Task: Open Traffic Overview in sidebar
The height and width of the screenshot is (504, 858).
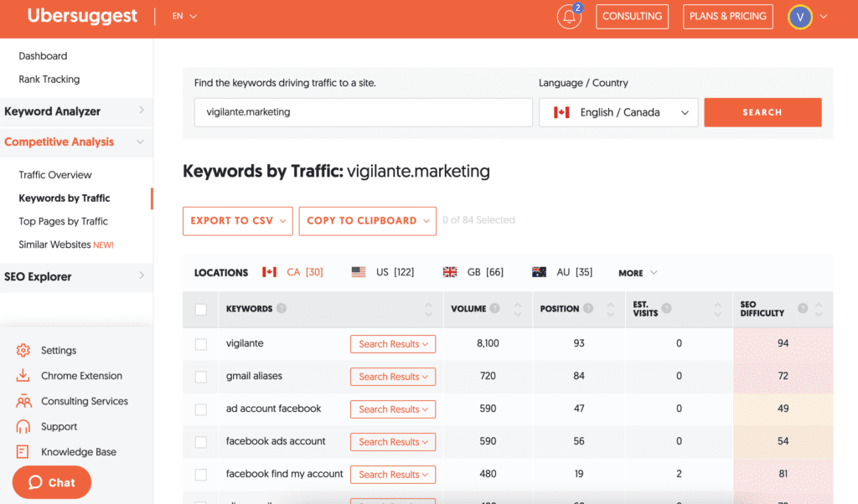Action: 55,175
